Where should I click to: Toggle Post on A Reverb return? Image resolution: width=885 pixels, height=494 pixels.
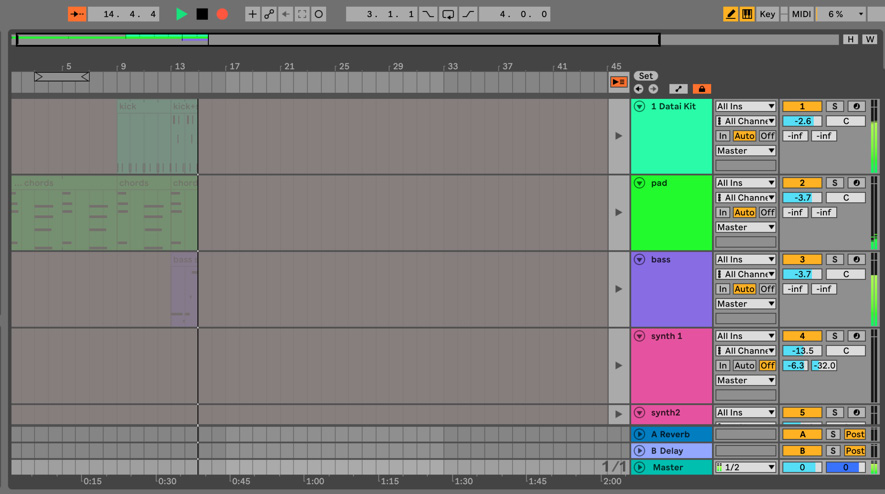[x=855, y=434]
